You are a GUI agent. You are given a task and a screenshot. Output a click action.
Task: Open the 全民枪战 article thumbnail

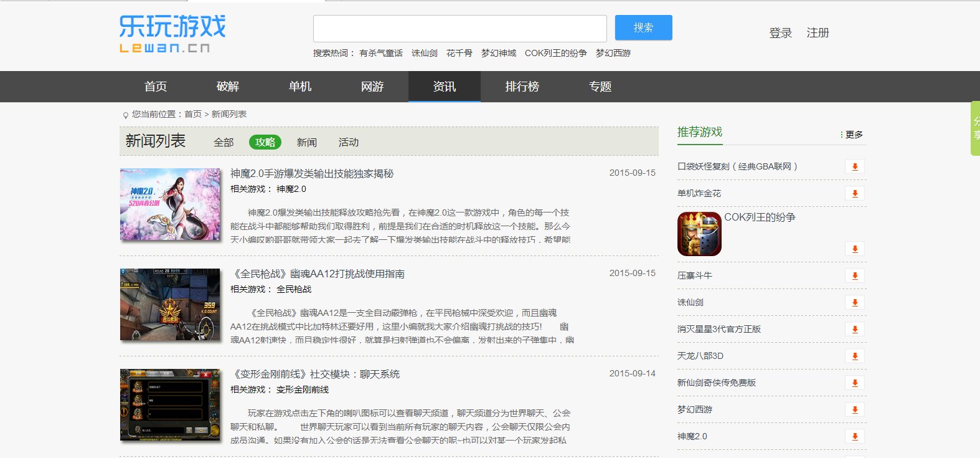point(170,305)
